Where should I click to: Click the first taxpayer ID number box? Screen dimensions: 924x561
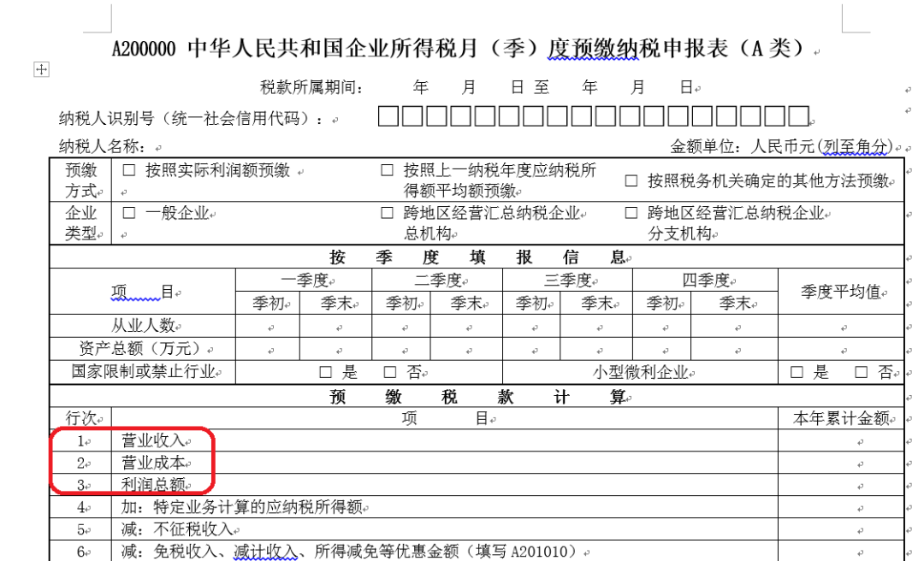click(x=388, y=116)
